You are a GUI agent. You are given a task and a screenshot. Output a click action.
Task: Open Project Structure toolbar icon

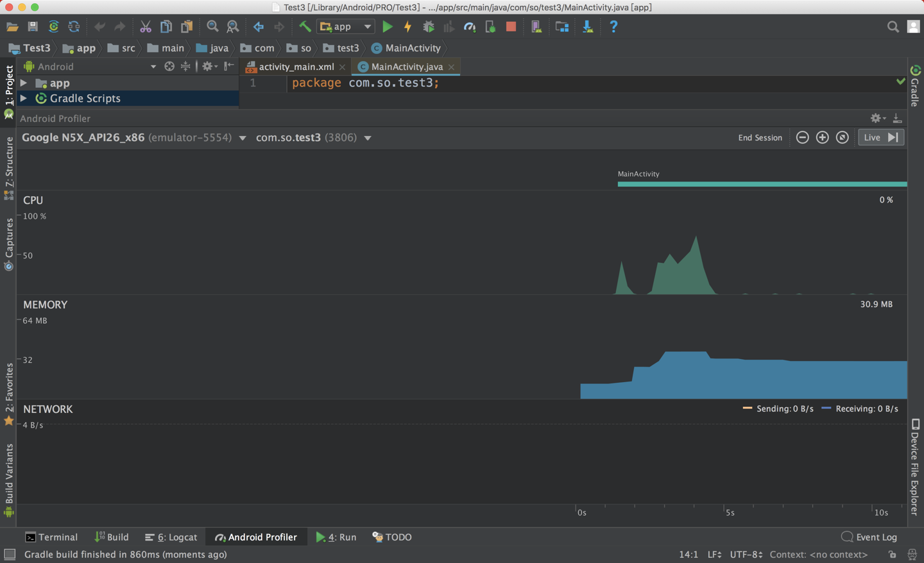562,27
